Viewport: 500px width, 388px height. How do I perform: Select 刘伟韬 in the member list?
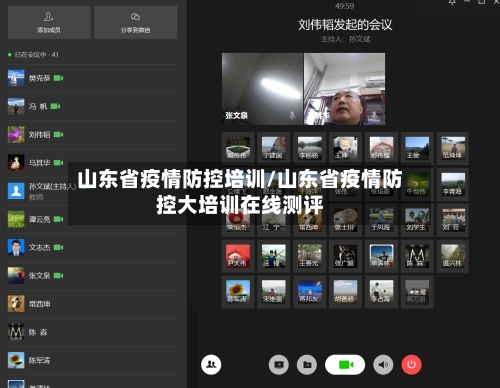93,135
